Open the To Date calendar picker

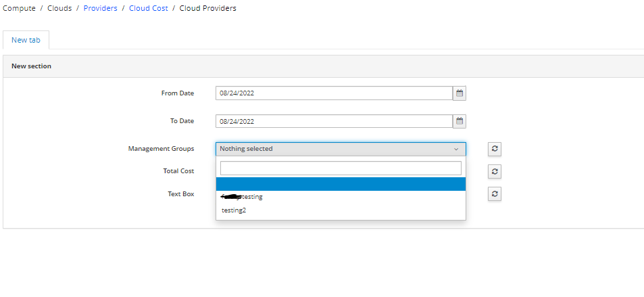(x=460, y=121)
